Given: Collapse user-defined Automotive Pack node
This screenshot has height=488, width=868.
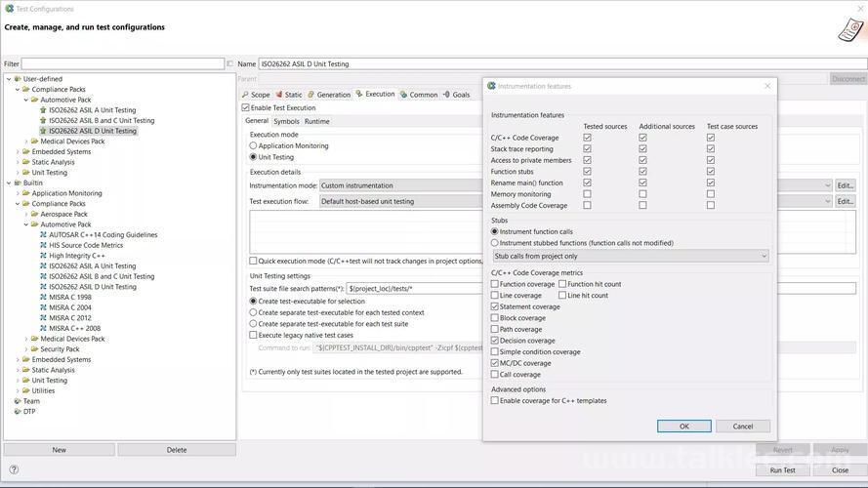Looking at the screenshot, I should pos(26,101).
